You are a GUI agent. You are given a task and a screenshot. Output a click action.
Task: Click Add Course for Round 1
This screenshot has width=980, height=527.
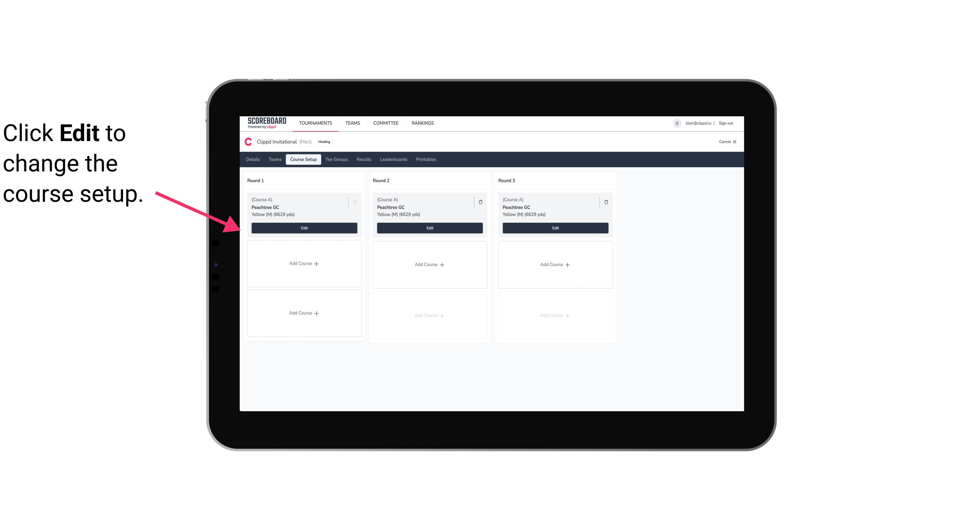click(x=304, y=264)
